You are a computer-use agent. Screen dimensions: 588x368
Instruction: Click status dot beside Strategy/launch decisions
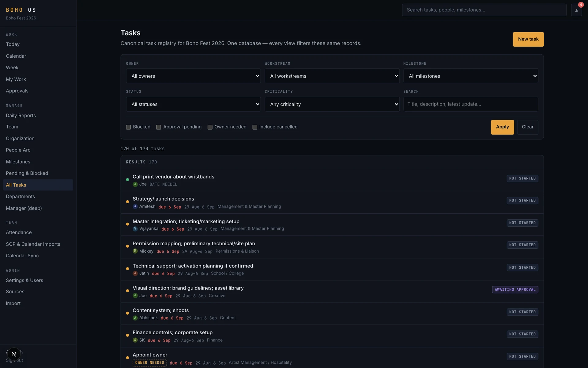127,202
